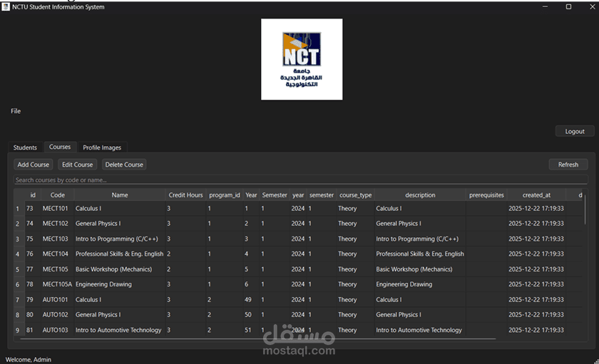Click created_at cell in AUTO102 row
The image size is (599, 364).
coord(536,315)
